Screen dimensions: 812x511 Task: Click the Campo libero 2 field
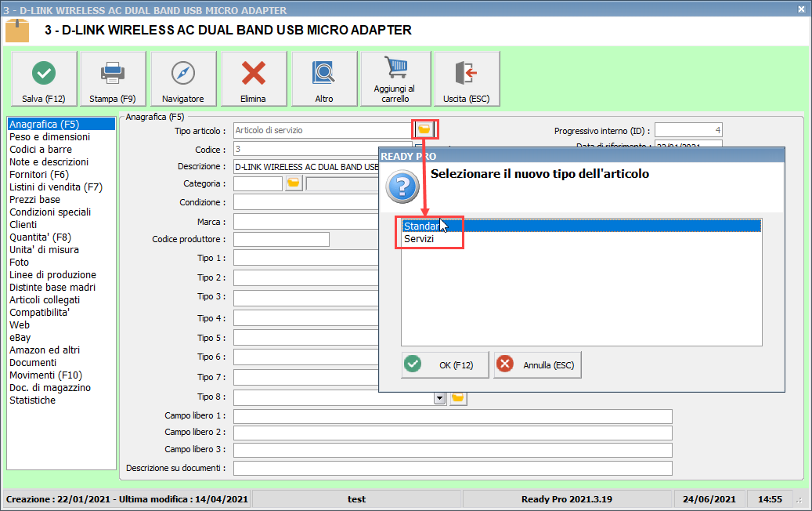point(453,433)
